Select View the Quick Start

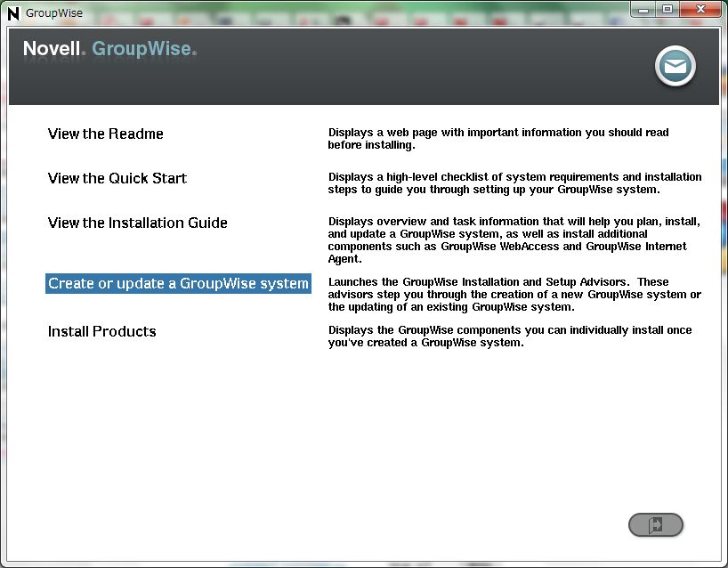pyautogui.click(x=117, y=178)
